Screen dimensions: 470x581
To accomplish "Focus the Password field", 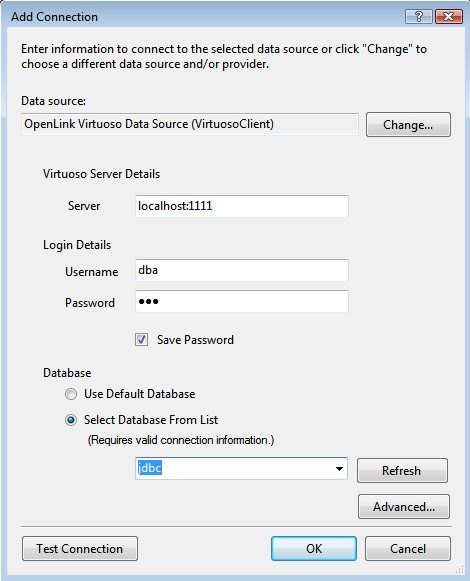I will (x=242, y=301).
